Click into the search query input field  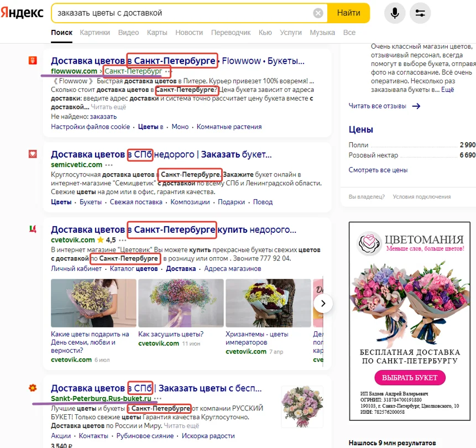click(182, 13)
